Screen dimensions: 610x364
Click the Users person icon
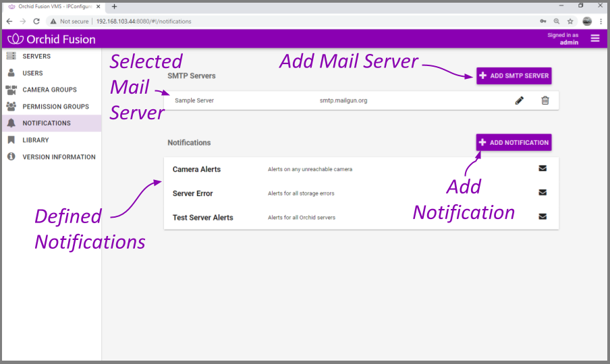point(11,73)
